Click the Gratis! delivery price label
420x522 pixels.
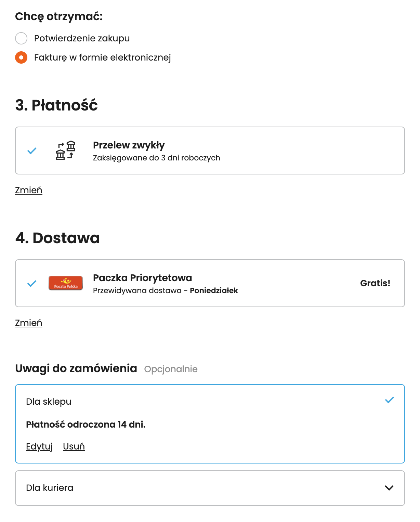(375, 283)
